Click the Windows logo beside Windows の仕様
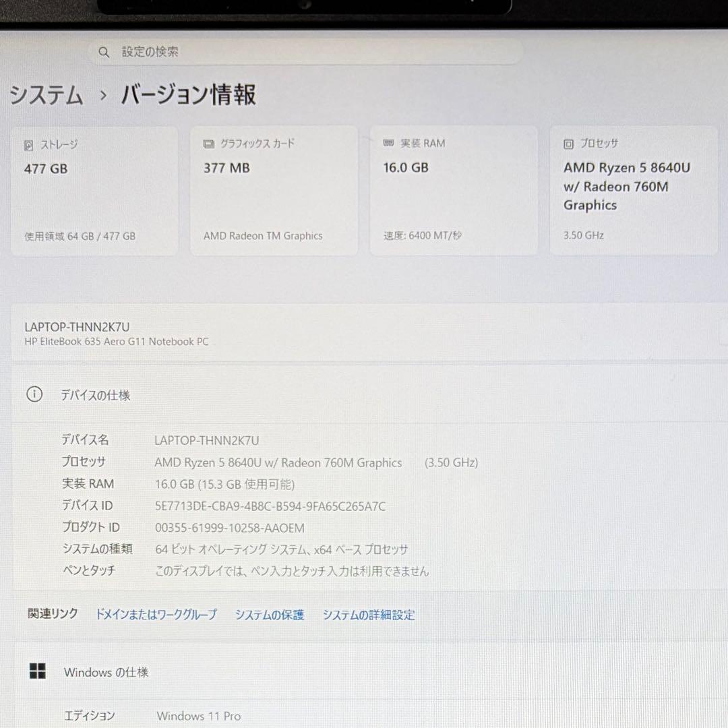 38,671
